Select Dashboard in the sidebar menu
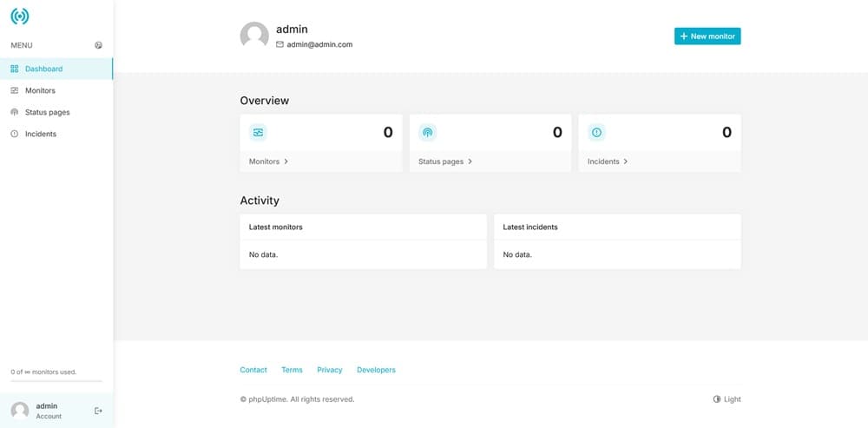Screen dimensions: 868x428 click(x=43, y=69)
